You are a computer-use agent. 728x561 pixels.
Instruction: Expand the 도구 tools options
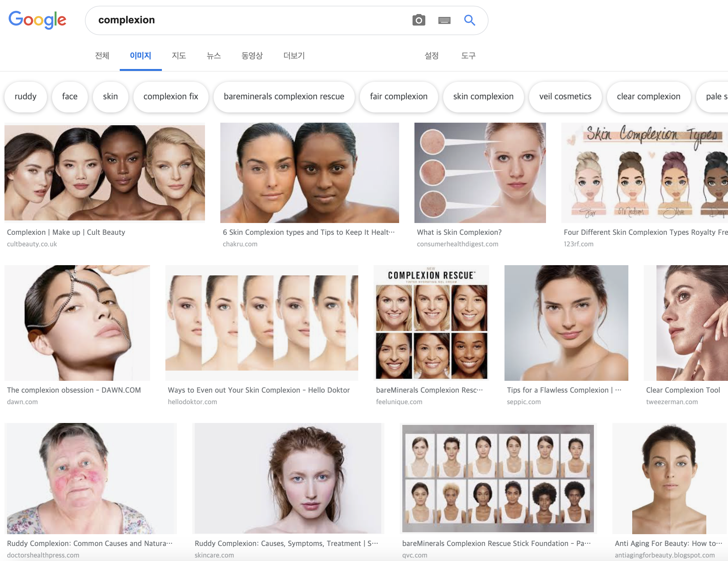pyautogui.click(x=468, y=56)
